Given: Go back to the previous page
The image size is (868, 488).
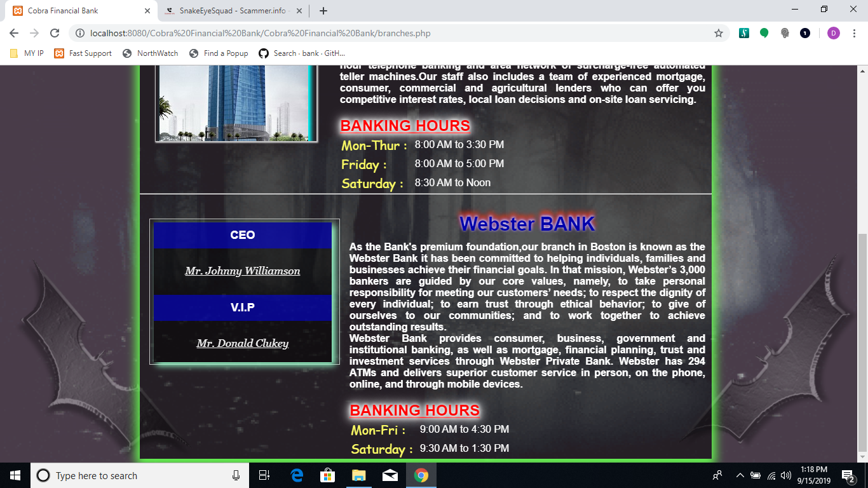Looking at the screenshot, I should click(14, 33).
